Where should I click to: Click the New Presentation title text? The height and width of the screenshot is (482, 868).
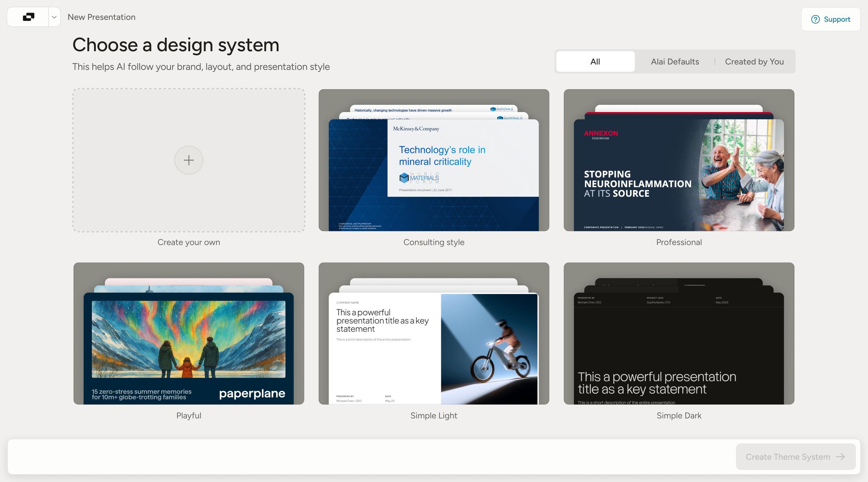click(x=102, y=17)
